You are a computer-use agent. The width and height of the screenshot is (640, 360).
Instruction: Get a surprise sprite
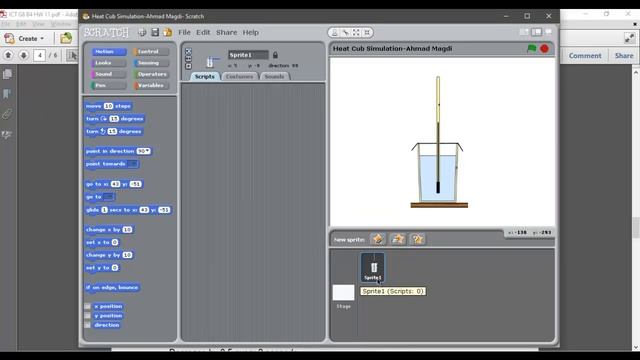click(417, 239)
